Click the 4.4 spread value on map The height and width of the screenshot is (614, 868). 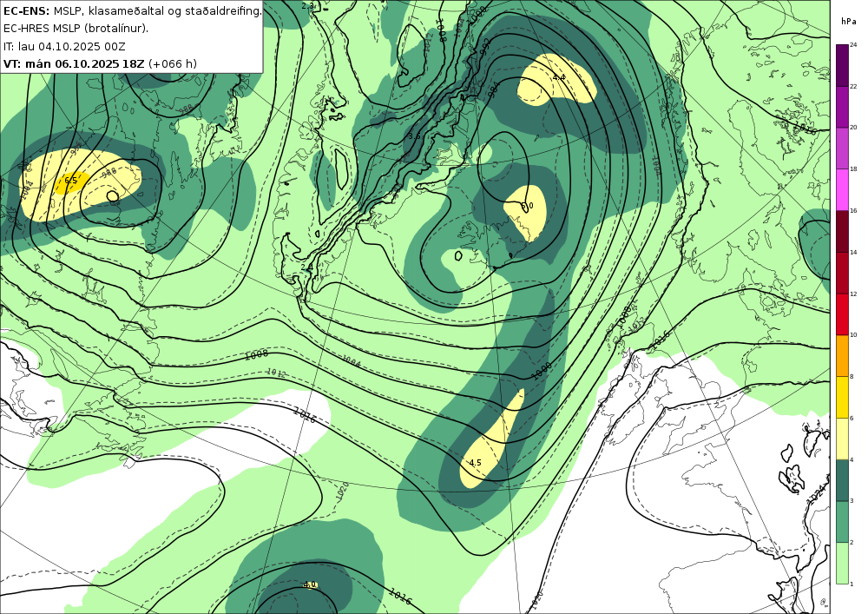[559, 77]
